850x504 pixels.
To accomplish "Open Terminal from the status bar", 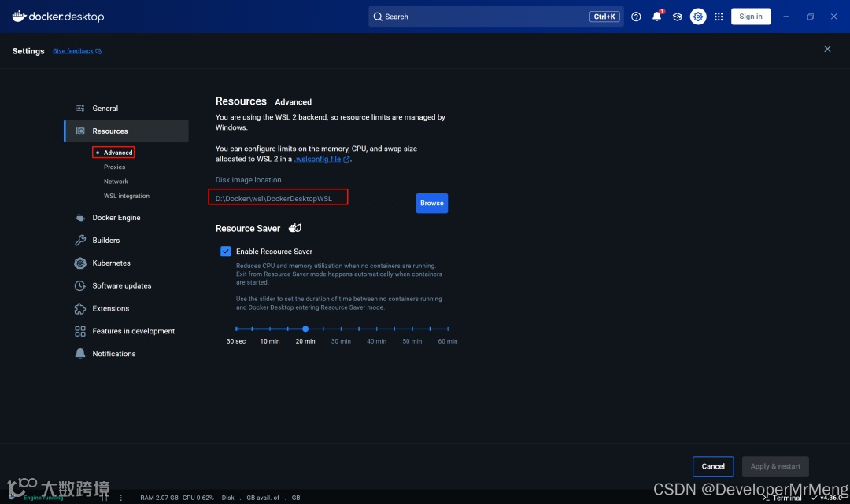I will (x=782, y=498).
